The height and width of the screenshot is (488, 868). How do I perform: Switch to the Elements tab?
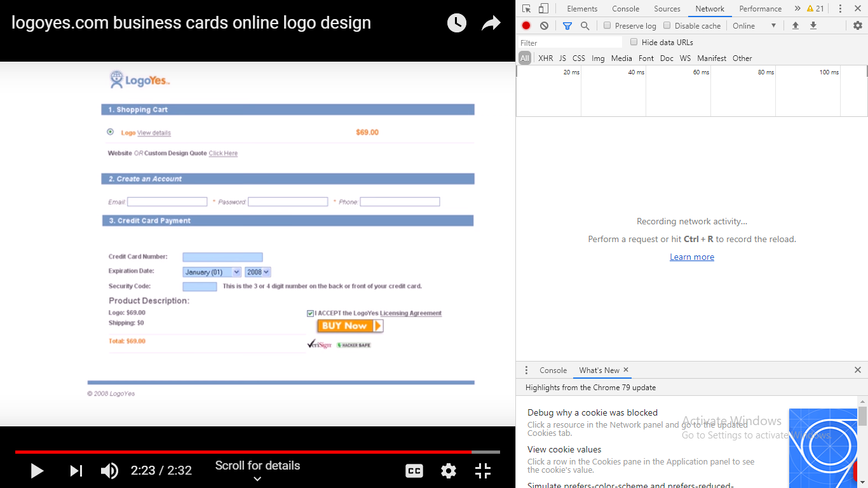pyautogui.click(x=582, y=9)
